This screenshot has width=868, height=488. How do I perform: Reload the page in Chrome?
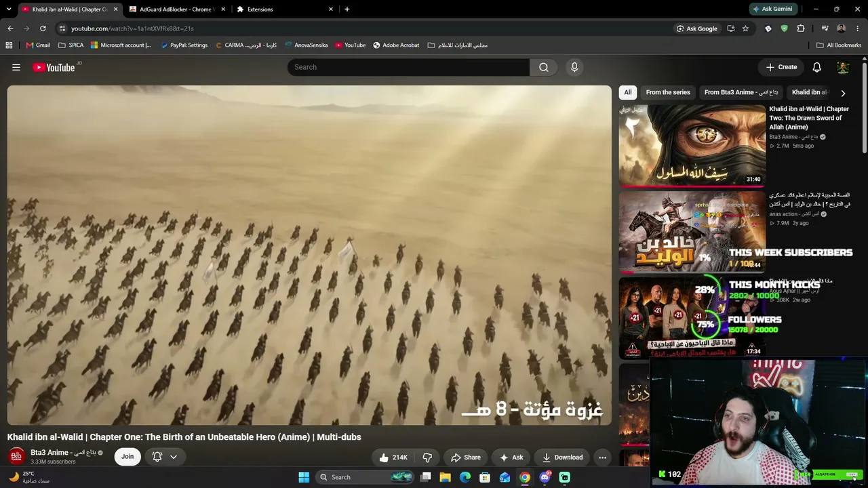tap(43, 28)
